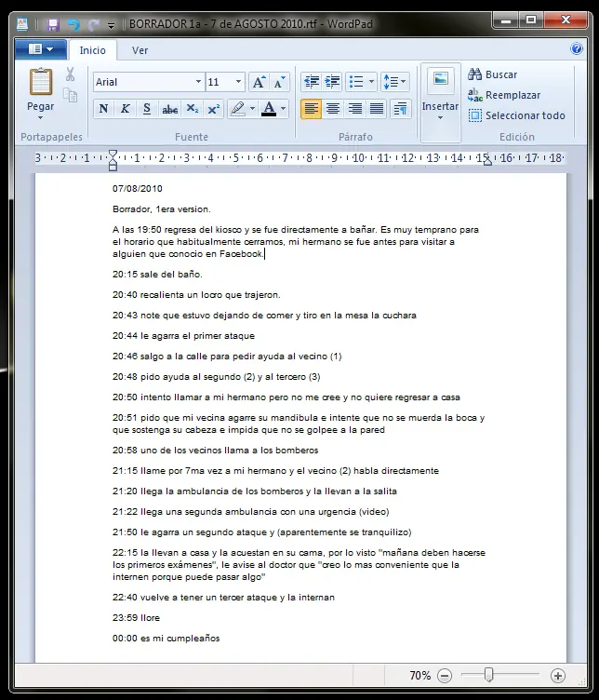Open the line spacing dropdown
Viewport: 599px width, 700px height.
pos(394,82)
